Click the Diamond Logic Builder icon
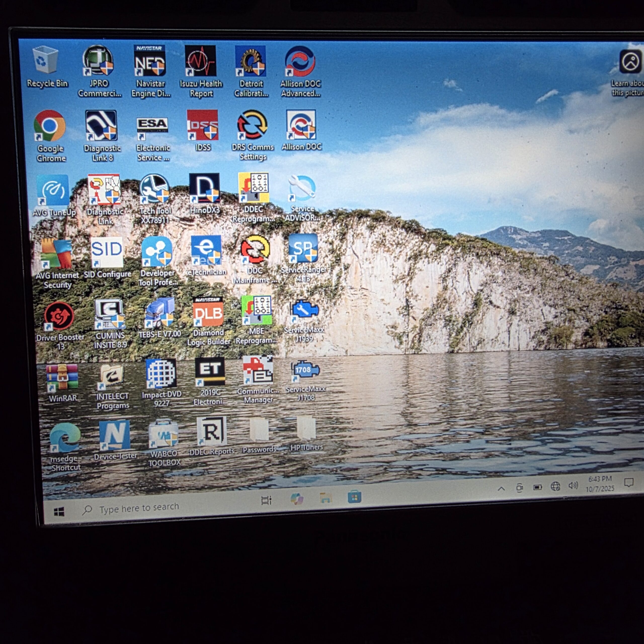The width and height of the screenshot is (644, 644). click(208, 312)
